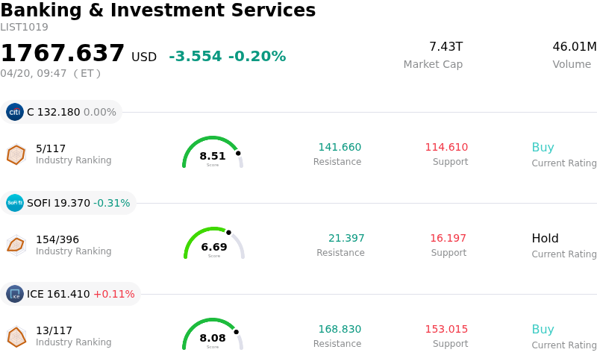This screenshot has height=364, width=597.
Task: Click the 46.01M Volume figure
Action: (574, 47)
